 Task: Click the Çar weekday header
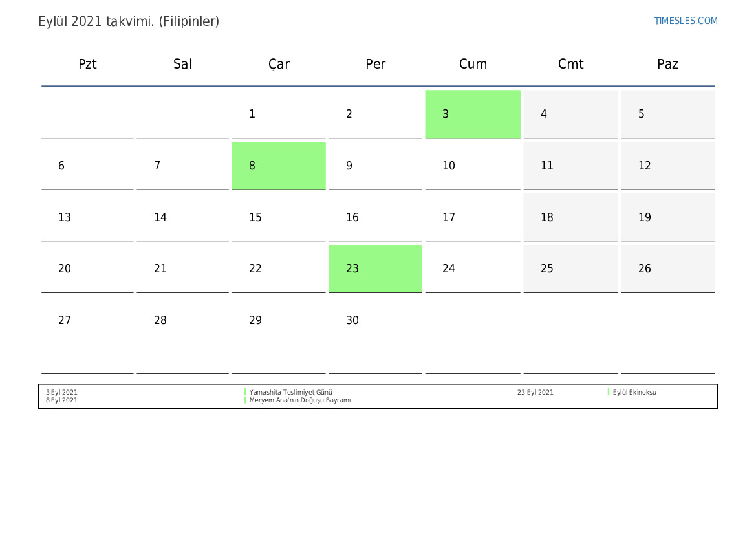pyautogui.click(x=279, y=64)
